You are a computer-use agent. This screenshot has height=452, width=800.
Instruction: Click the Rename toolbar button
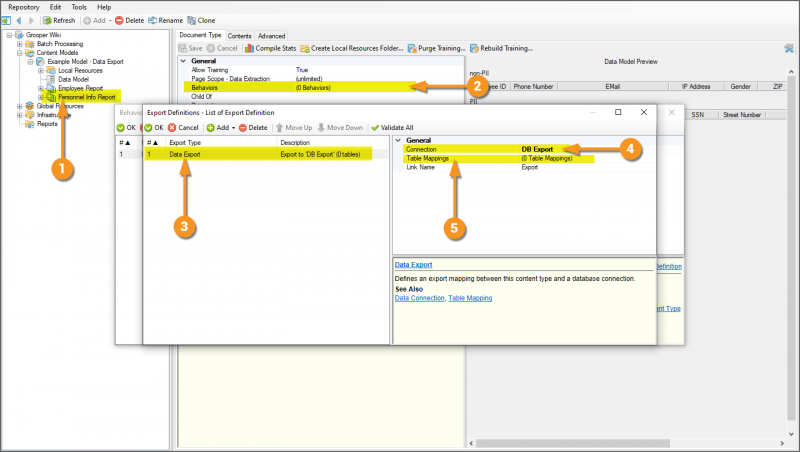click(x=166, y=20)
